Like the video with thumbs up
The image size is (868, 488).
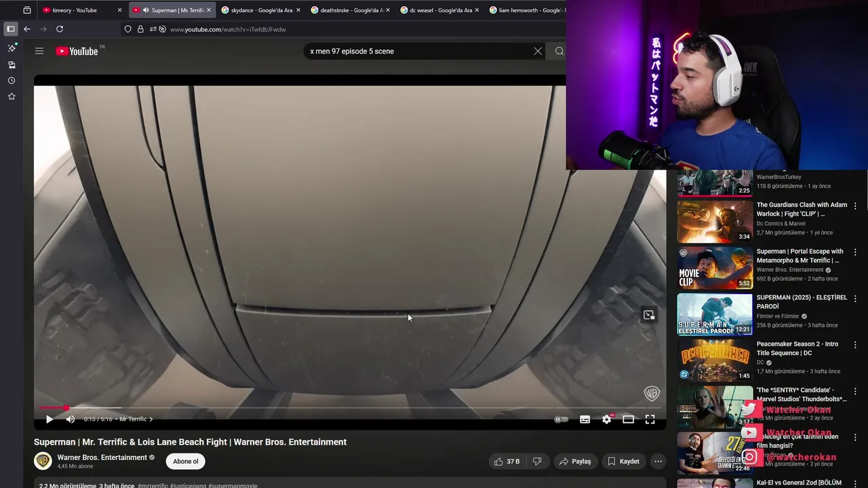(x=506, y=462)
